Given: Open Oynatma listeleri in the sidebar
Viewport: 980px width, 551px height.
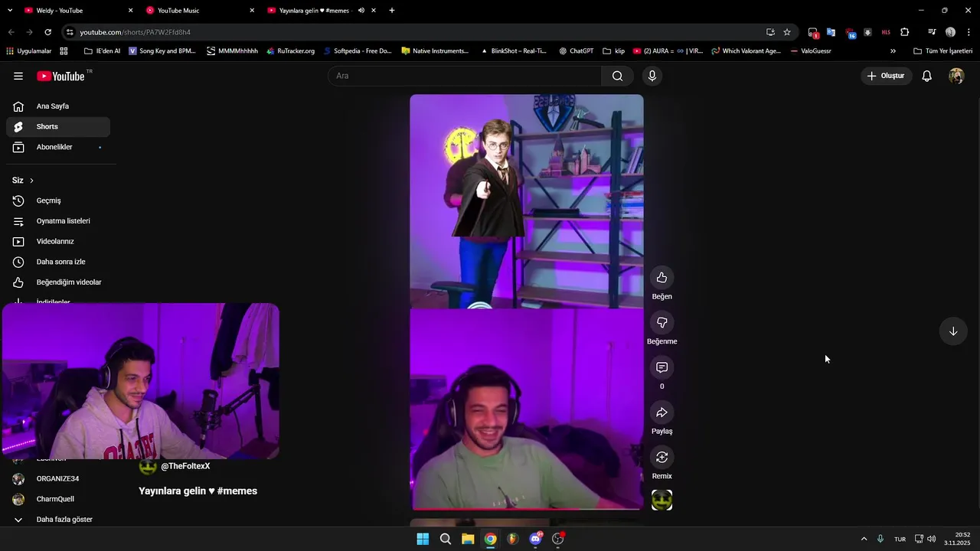Looking at the screenshot, I should point(58,221).
